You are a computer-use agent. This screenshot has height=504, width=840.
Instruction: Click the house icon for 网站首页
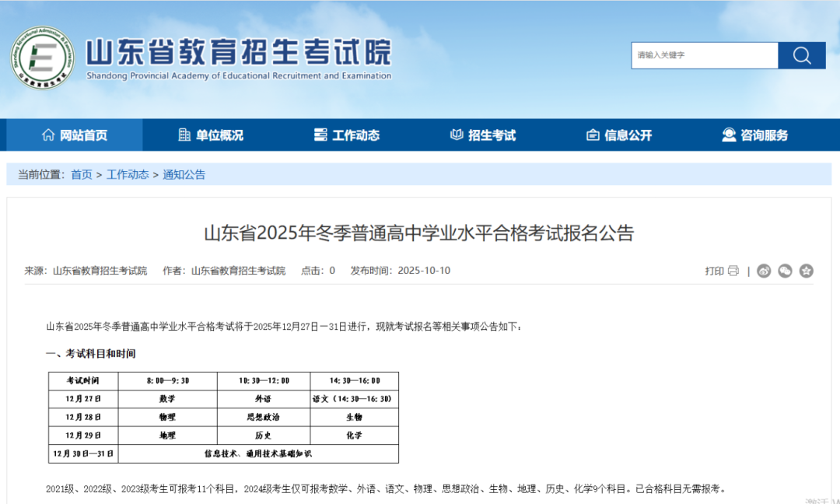[x=48, y=135]
